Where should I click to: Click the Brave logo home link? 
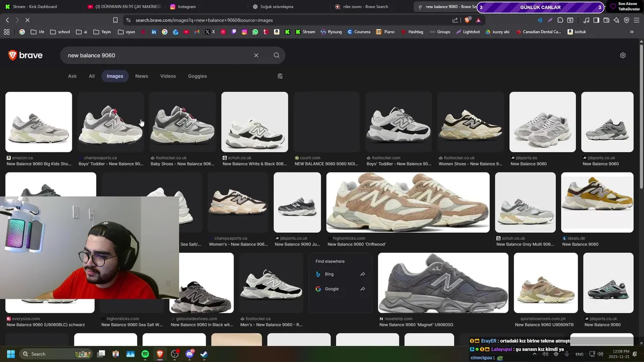point(25,55)
